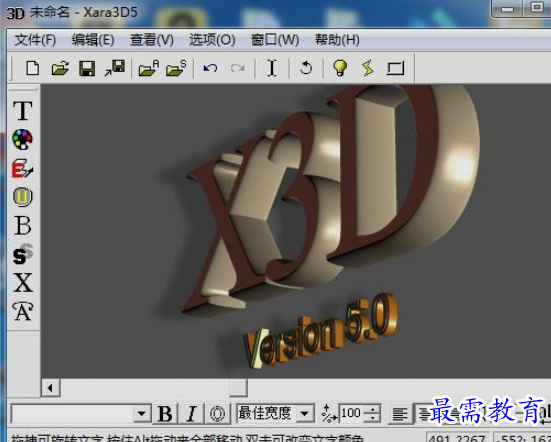Minimize the Xara3D5 window
Viewport: 551px width, 442px height.
click(507, 8)
